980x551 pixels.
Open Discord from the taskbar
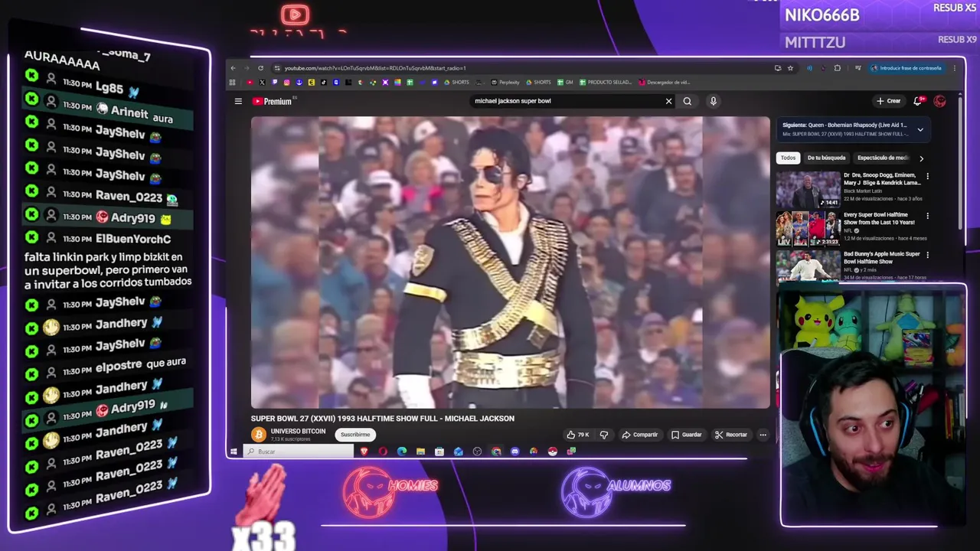pyautogui.click(x=514, y=452)
